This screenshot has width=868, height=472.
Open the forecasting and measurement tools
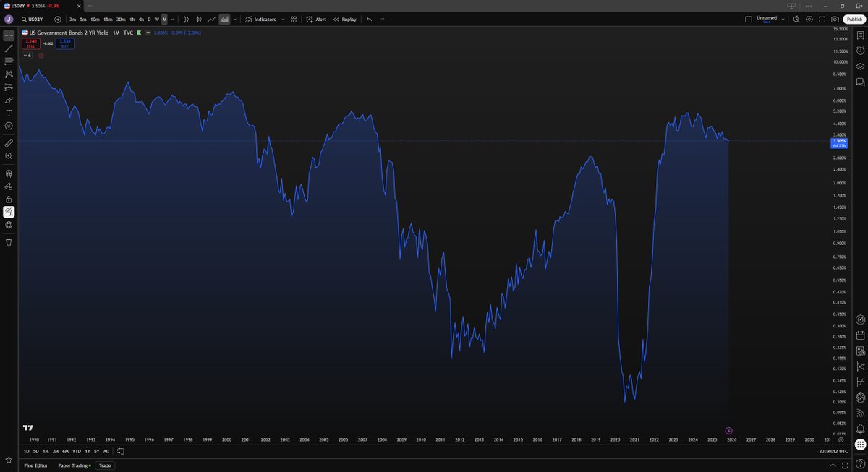(9, 87)
